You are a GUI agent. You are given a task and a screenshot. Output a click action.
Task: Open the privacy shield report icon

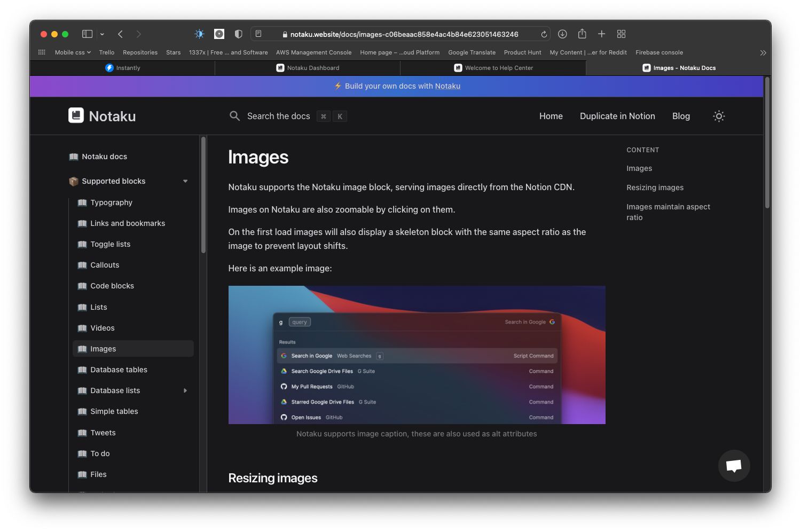(239, 34)
